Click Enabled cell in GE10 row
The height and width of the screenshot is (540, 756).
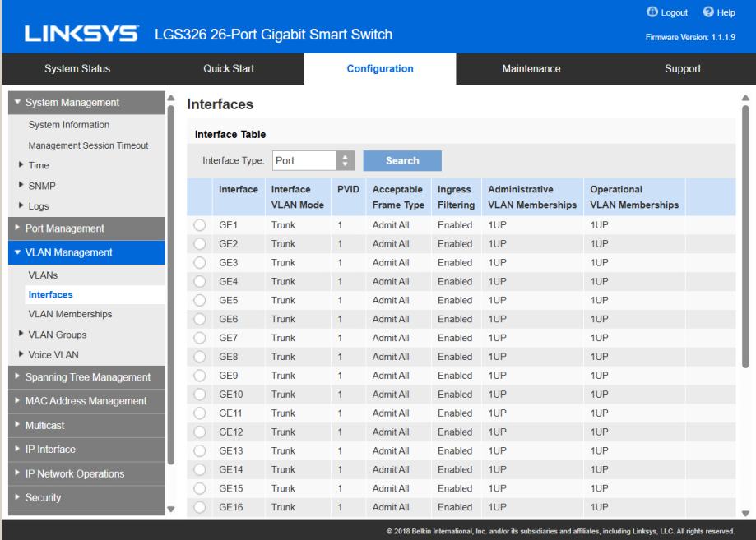coord(455,394)
